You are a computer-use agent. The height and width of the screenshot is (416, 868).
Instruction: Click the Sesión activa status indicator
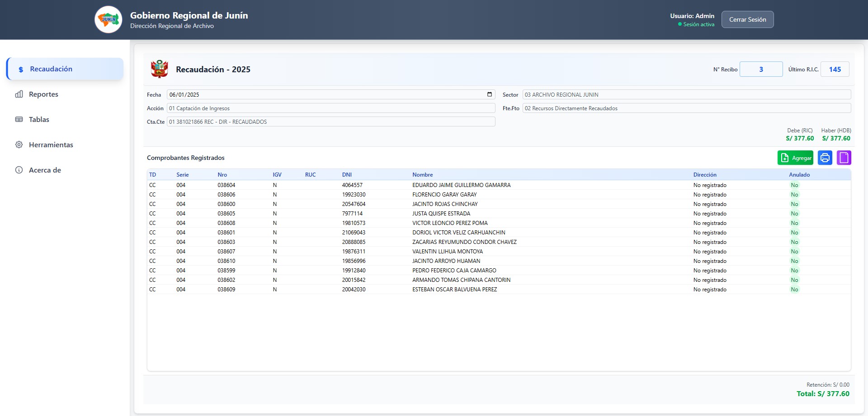(x=696, y=24)
